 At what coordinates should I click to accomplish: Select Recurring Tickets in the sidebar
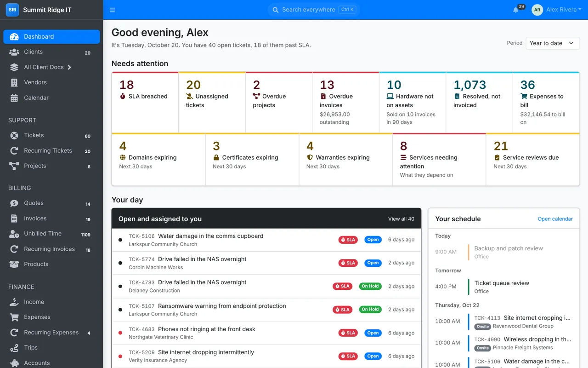click(x=51, y=150)
